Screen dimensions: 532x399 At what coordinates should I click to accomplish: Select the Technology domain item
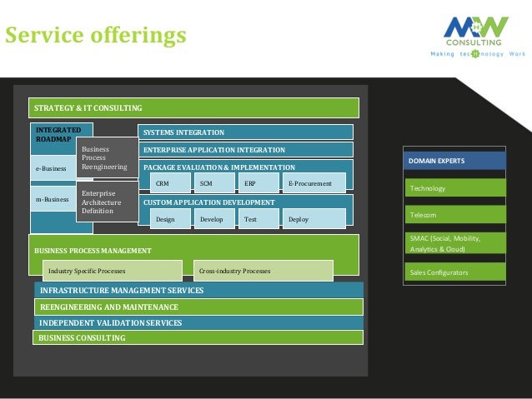pyautogui.click(x=454, y=187)
